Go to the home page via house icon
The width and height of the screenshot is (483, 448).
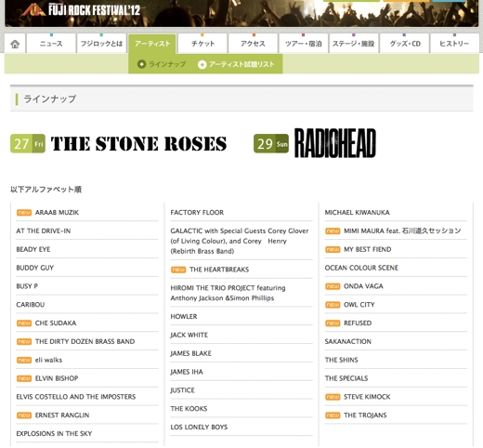pos(15,44)
